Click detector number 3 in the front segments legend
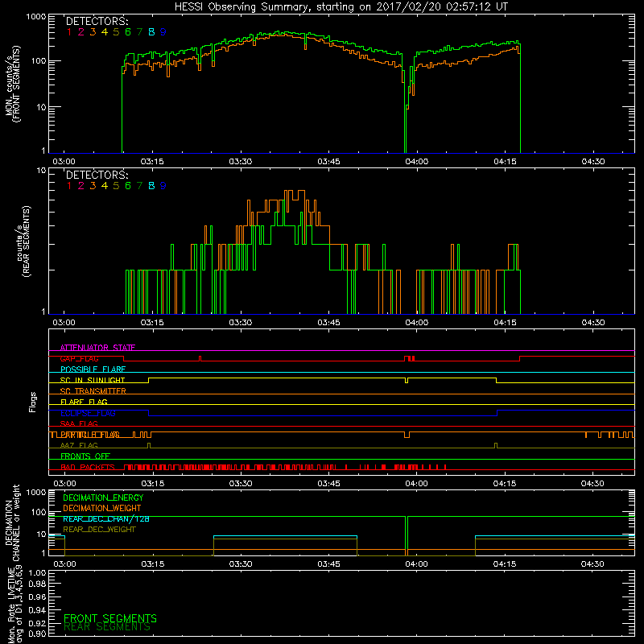The width and height of the screenshot is (644, 644). click(93, 32)
